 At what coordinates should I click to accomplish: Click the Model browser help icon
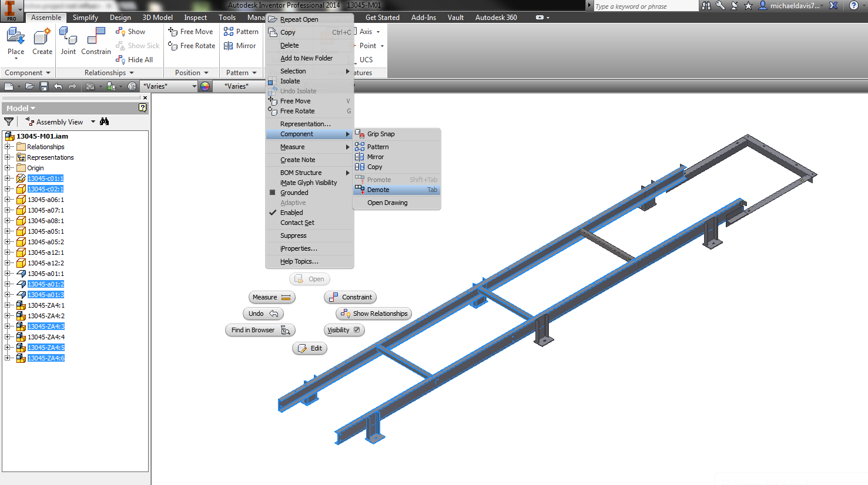(142, 107)
